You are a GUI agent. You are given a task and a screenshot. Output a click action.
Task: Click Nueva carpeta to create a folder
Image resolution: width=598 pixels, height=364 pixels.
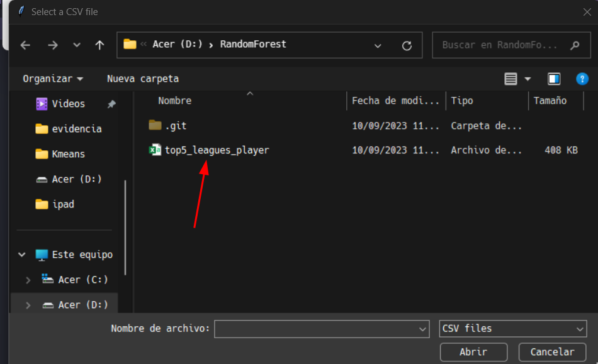142,79
